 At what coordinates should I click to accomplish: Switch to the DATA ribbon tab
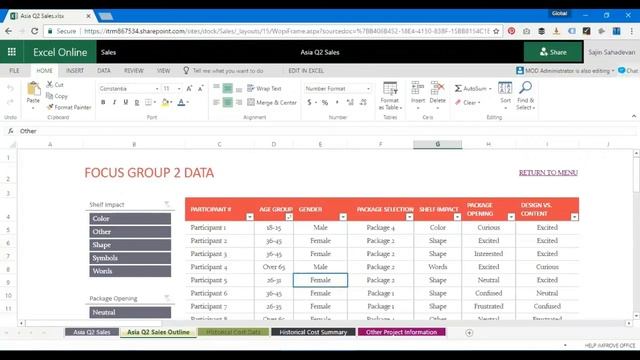pos(104,71)
